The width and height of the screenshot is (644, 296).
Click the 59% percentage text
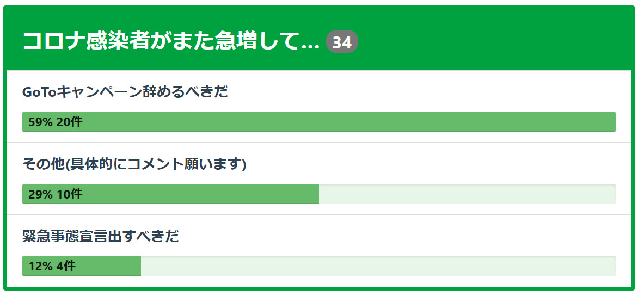click(x=40, y=122)
